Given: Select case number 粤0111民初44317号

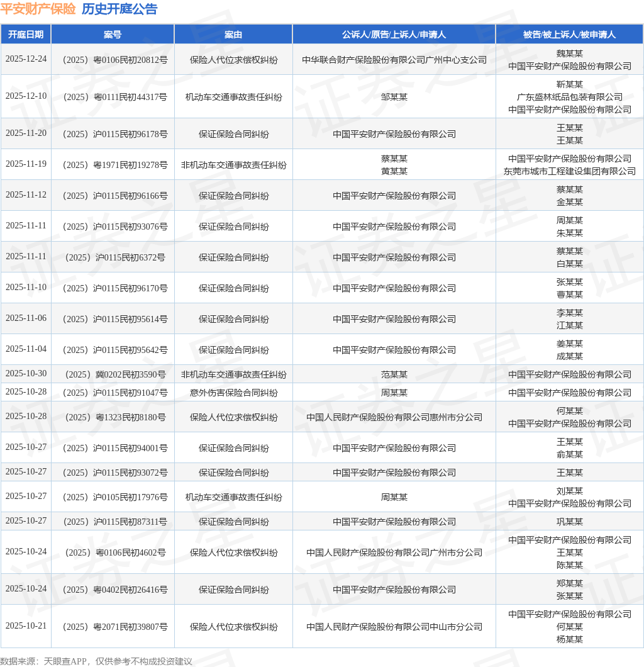Looking at the screenshot, I should point(115,97).
